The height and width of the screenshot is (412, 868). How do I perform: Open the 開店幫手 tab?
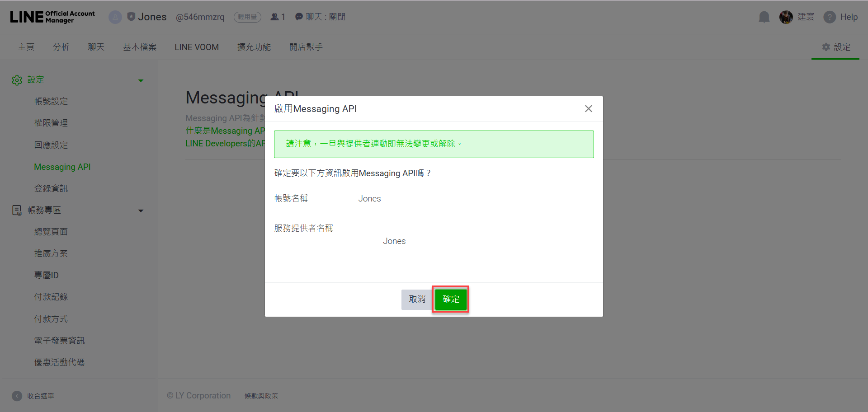[306, 47]
